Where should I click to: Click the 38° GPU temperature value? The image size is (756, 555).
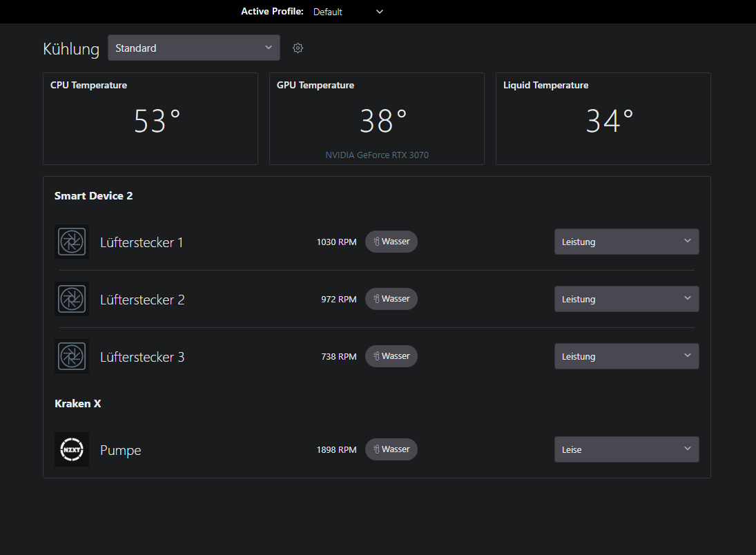click(383, 121)
